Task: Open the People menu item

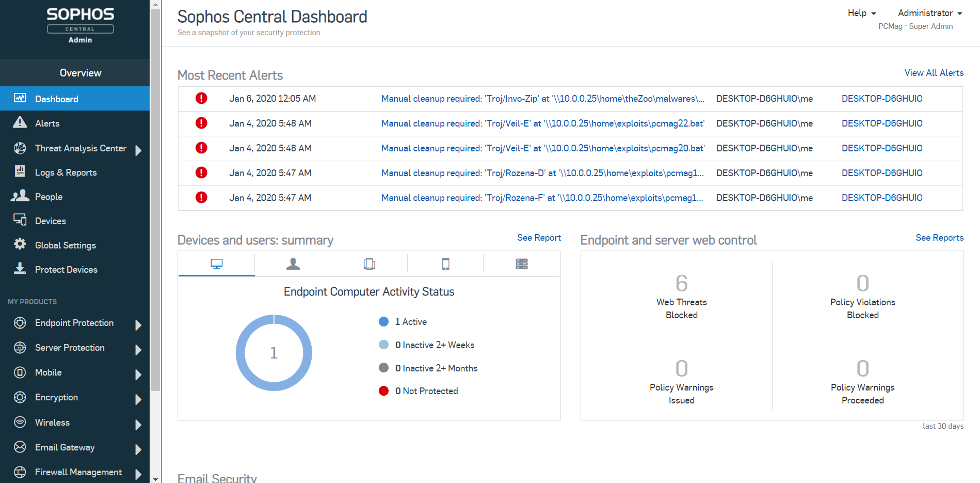Action: click(x=75, y=196)
